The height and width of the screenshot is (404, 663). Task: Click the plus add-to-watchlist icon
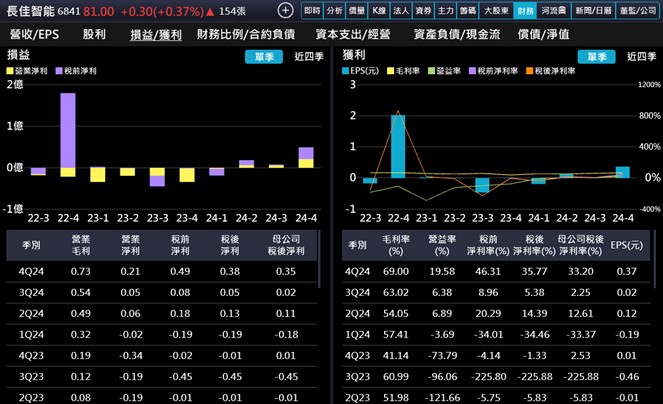[x=286, y=10]
